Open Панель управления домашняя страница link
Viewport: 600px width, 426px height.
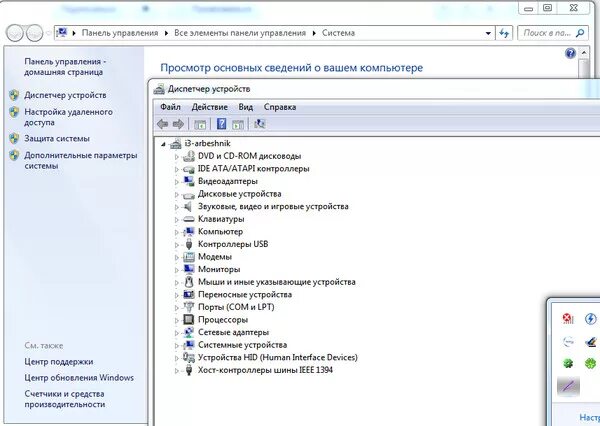click(x=65, y=67)
